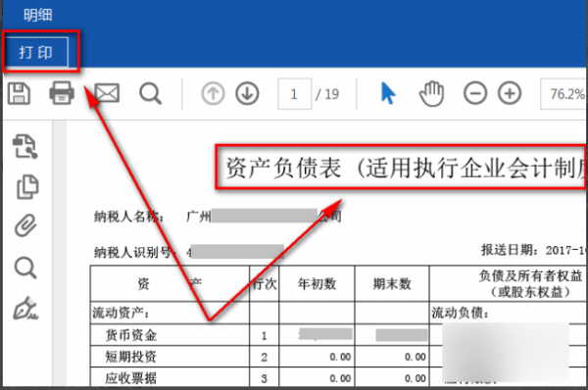Click the total pages indicator / 19

pyautogui.click(x=327, y=94)
